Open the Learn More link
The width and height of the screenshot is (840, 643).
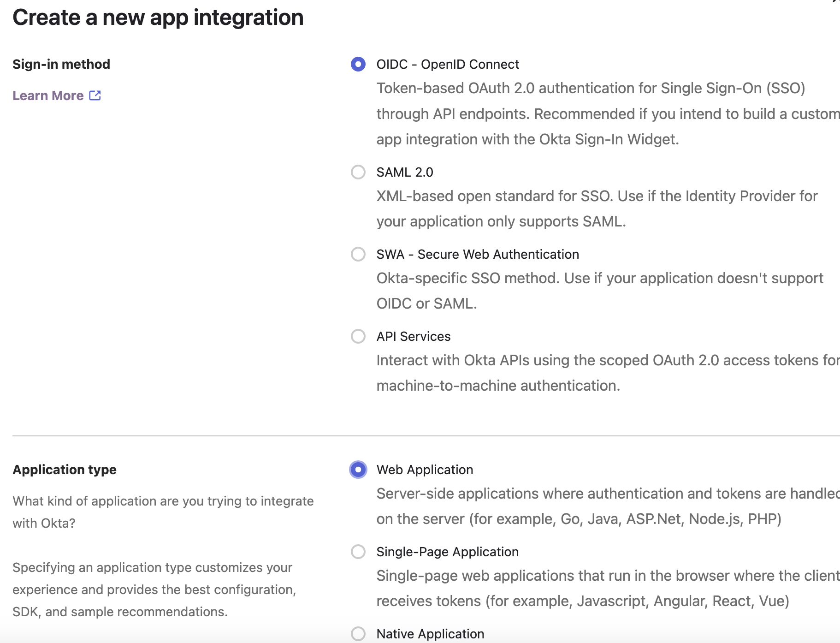pyautogui.click(x=48, y=95)
